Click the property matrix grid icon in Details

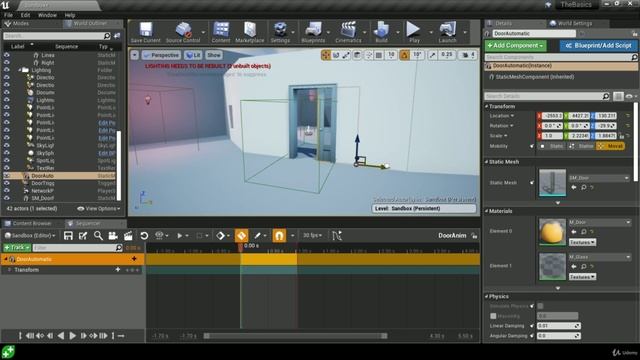pos(618,96)
